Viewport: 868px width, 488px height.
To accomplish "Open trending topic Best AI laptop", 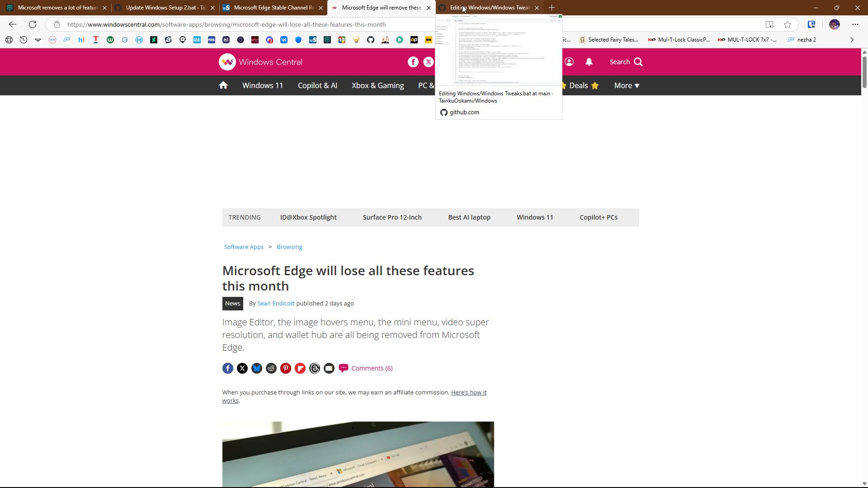I will (x=469, y=217).
